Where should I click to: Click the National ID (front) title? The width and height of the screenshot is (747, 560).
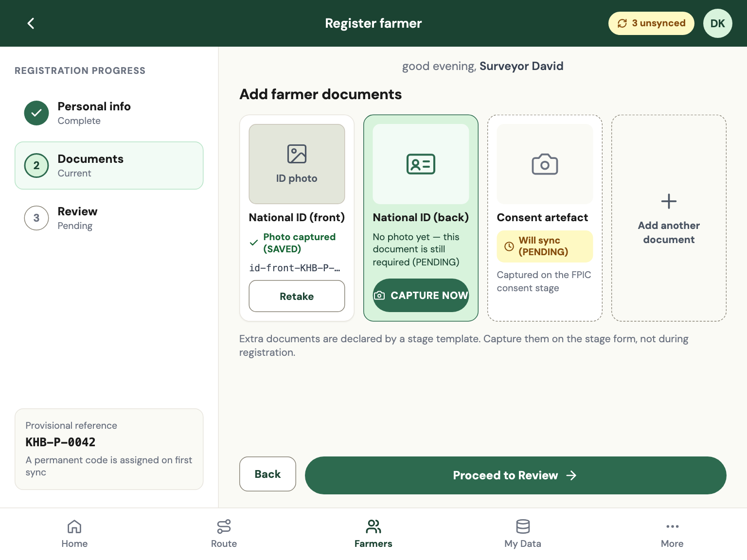point(297,217)
